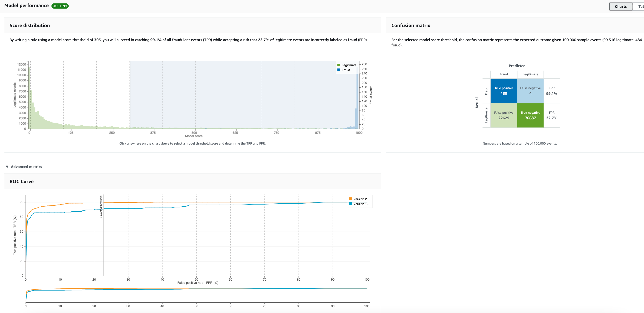Click the Confusion matrix heading
Image resolution: width=644 pixels, height=313 pixels.
click(x=411, y=26)
